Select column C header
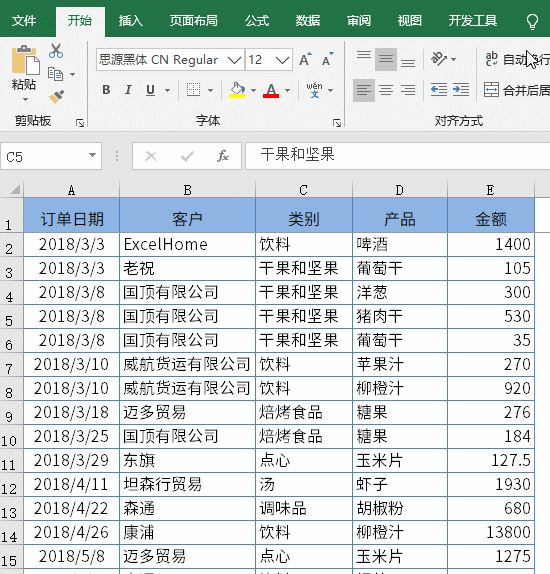The height and width of the screenshot is (574, 550). [304, 190]
